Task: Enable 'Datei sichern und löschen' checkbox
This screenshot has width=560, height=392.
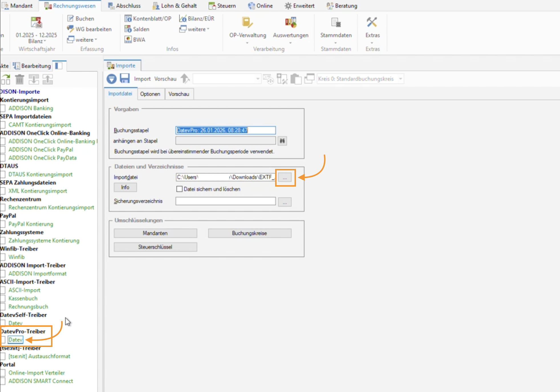Action: coord(179,189)
